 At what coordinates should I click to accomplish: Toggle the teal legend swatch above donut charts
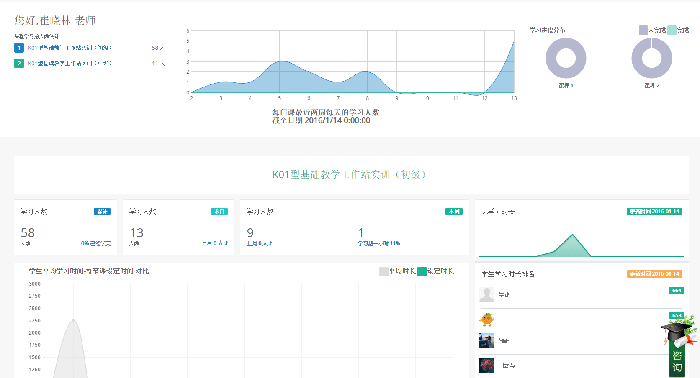[672, 30]
